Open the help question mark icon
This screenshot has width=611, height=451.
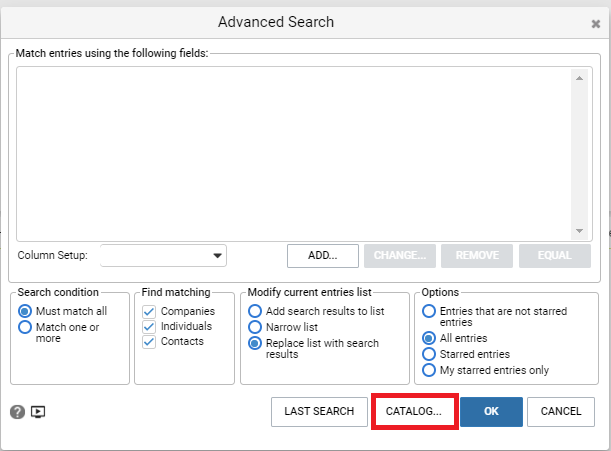pos(17,412)
